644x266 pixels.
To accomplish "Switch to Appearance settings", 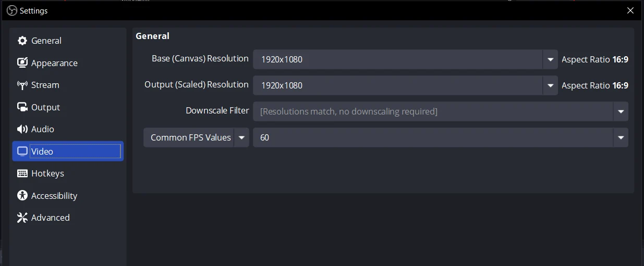I will coord(68,63).
